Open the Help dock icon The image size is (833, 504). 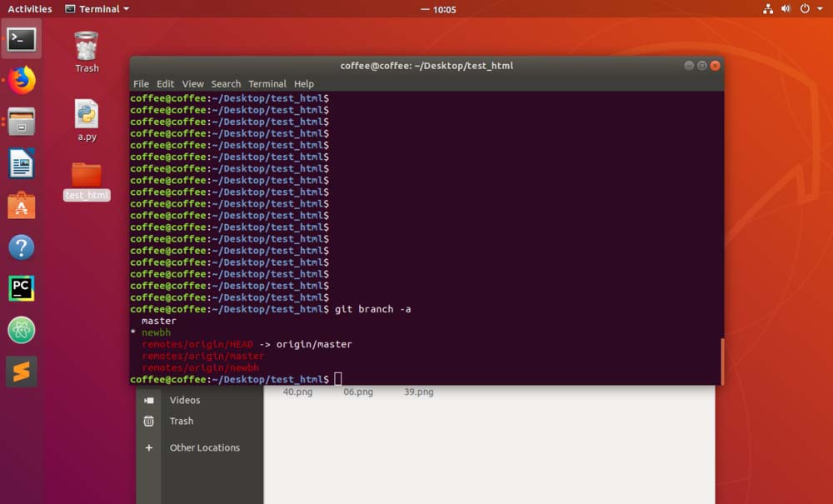(22, 247)
